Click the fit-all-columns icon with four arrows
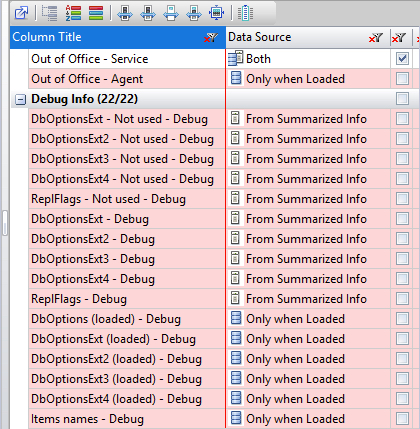This screenshot has width=420, height=429. point(216,14)
